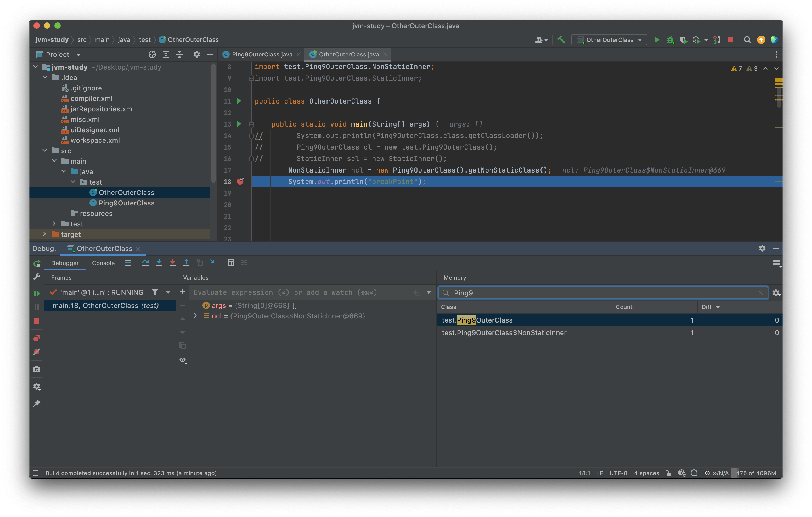This screenshot has height=517, width=812.
Task: Click the Build project hammer icon
Action: pyautogui.click(x=561, y=40)
